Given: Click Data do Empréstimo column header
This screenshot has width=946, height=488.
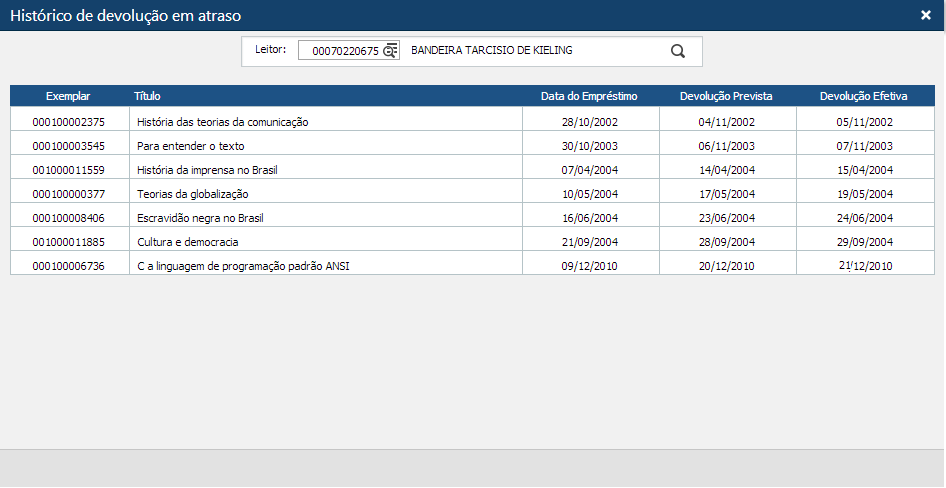Looking at the screenshot, I should [x=589, y=96].
